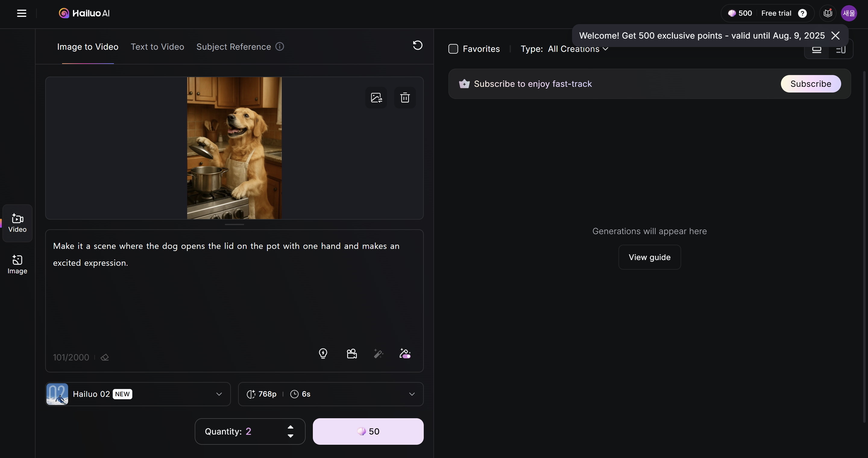Open the Video section in sidebar
The width and height of the screenshot is (868, 458).
pos(17,223)
